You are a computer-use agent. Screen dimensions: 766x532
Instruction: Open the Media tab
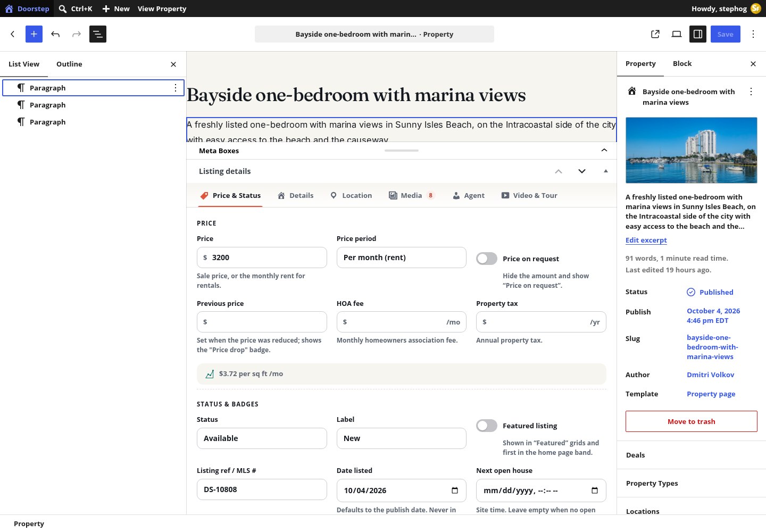(412, 196)
